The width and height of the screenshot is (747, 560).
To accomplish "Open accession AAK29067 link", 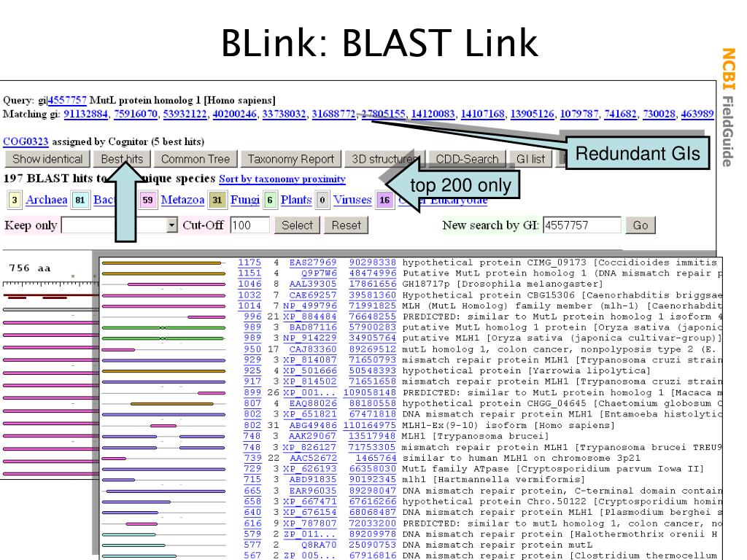I will pyautogui.click(x=313, y=436).
